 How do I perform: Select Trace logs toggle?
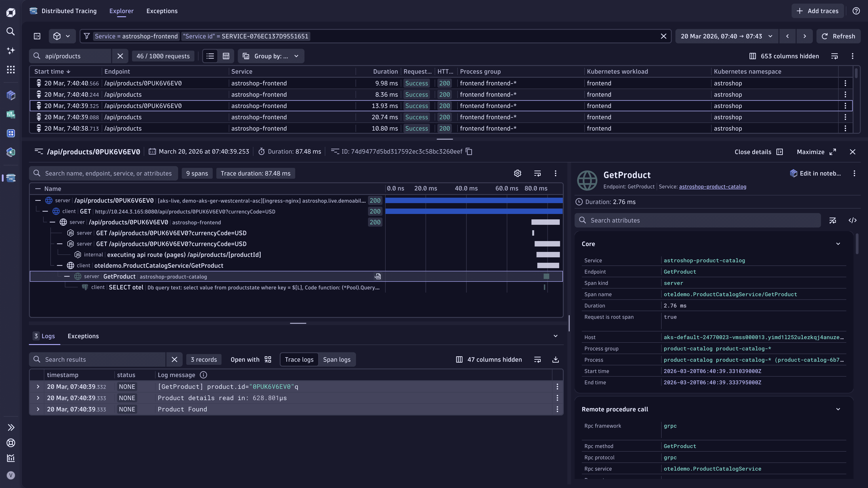pos(299,360)
